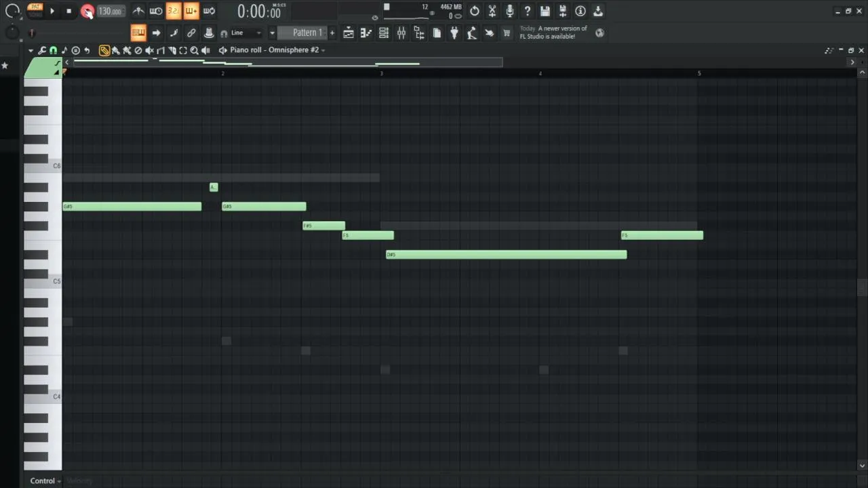The height and width of the screenshot is (488, 868).
Task: Open the pattern selector dropdown arrow
Action: pyautogui.click(x=272, y=33)
